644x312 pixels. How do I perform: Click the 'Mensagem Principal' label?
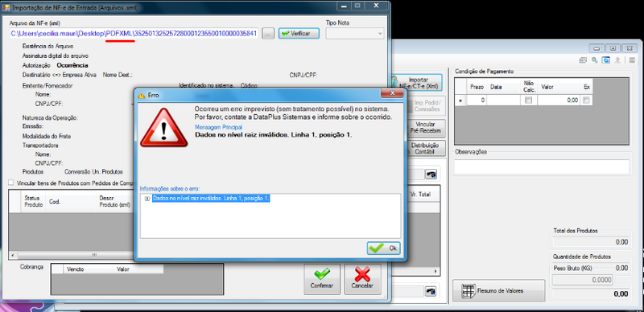[218, 127]
